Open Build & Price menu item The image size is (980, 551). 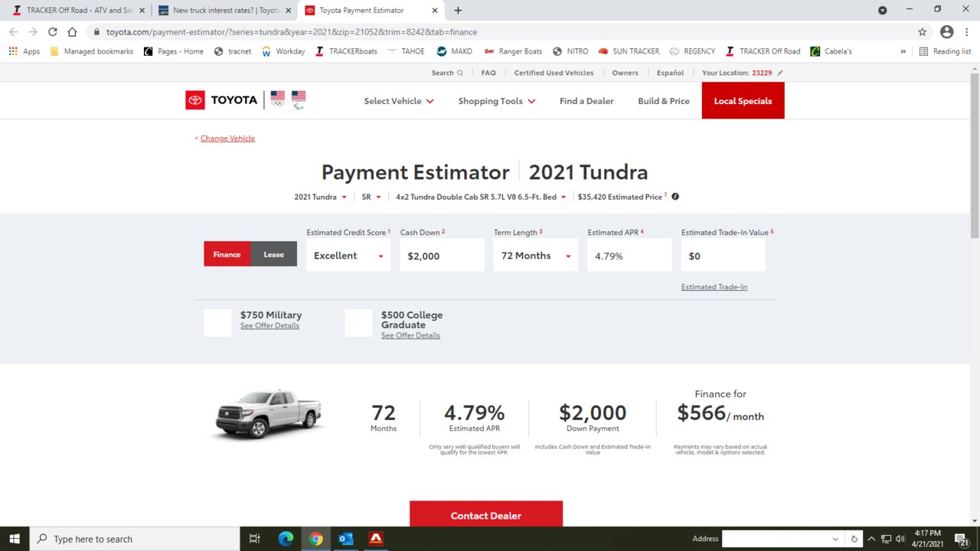pyautogui.click(x=664, y=101)
